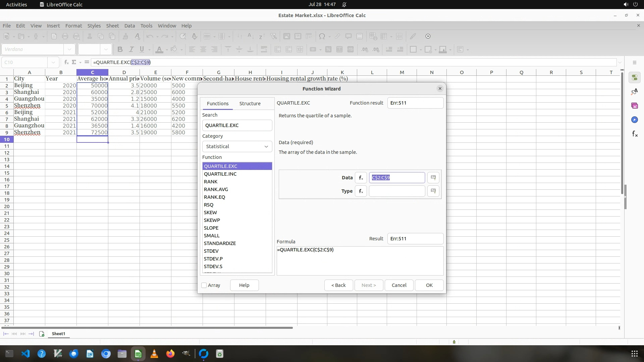This screenshot has width=644, height=362.
Task: Click the shrink button next to Data field
Action: click(433, 178)
